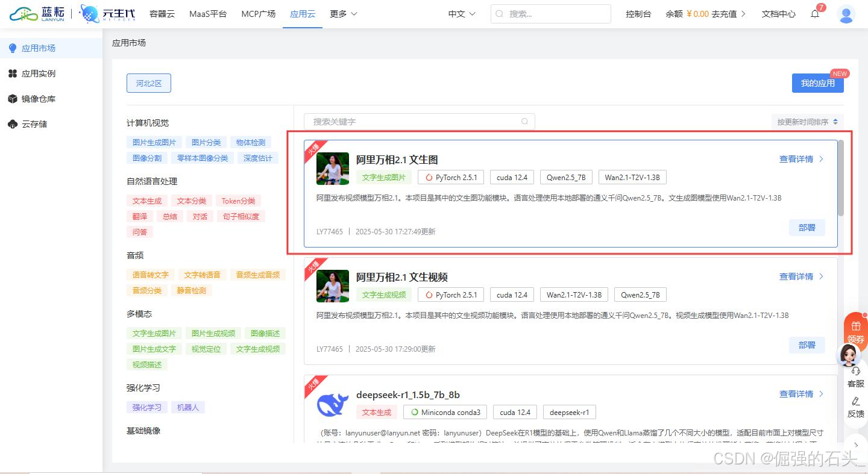Filter by 图片生成视频 tag
The height and width of the screenshot is (474, 868).
213,334
